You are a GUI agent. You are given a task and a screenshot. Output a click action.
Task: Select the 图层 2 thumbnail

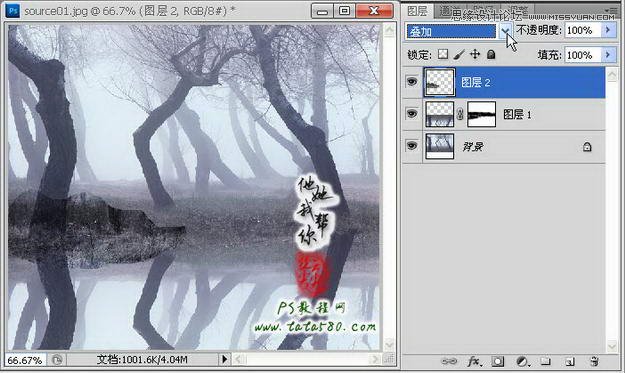point(439,82)
